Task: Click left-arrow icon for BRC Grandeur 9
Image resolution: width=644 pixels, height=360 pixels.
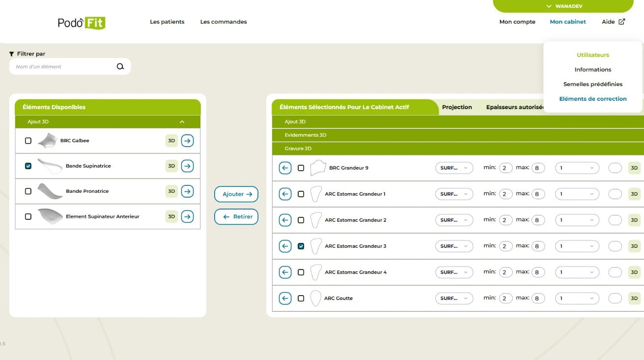Action: tap(285, 168)
